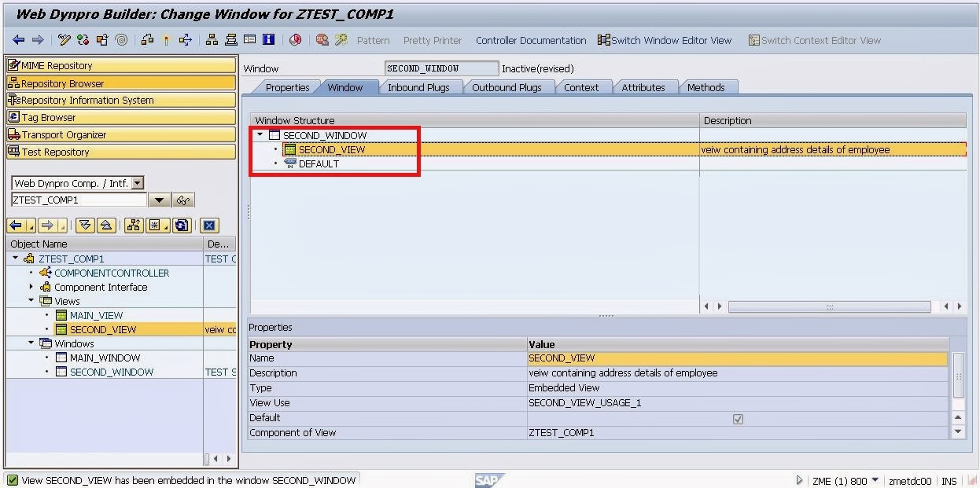The width and height of the screenshot is (980, 488).
Task: Click the favorites star icon in the object list toolbar
Action: tap(154, 226)
